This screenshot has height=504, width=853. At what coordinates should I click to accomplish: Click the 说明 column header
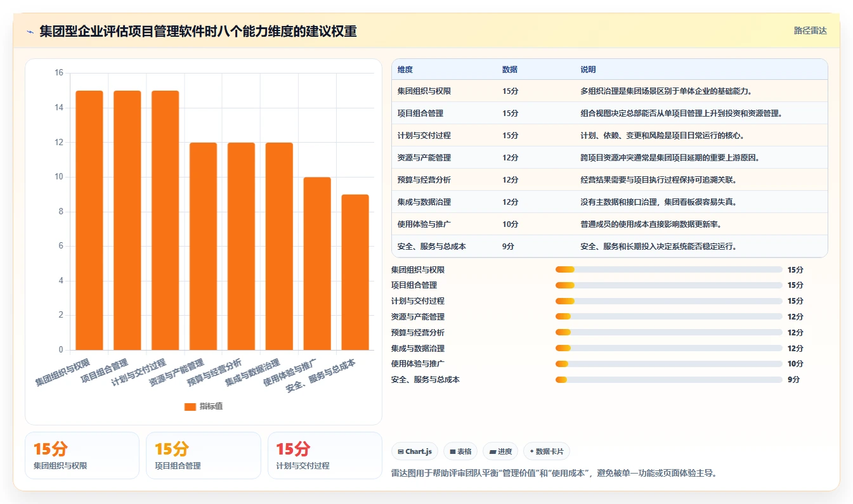(x=588, y=70)
